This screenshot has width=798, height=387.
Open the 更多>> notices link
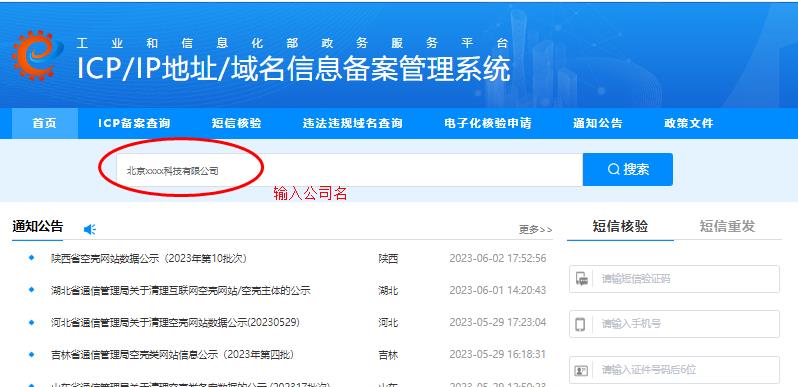pos(535,230)
